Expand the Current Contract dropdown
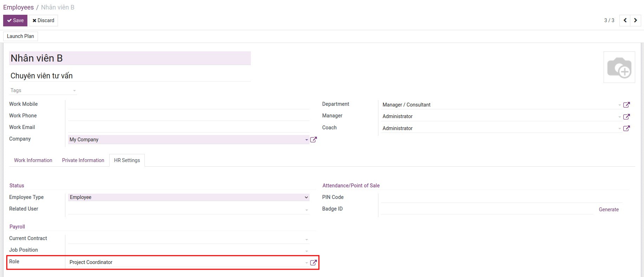Image resolution: width=644 pixels, height=277 pixels. [189, 239]
